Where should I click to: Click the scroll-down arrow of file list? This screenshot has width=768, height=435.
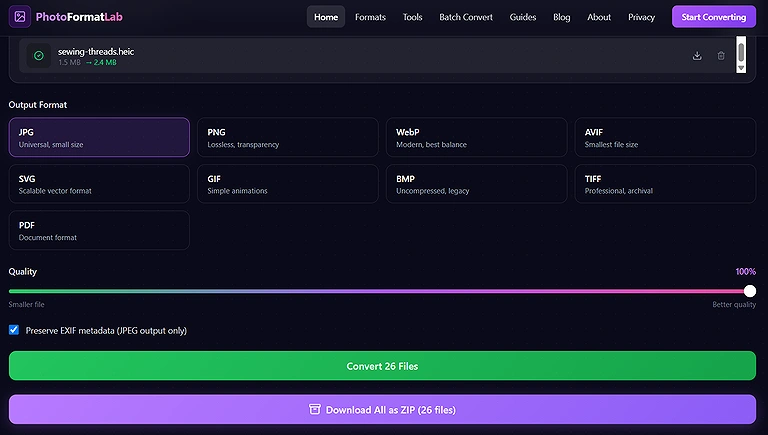point(741,68)
